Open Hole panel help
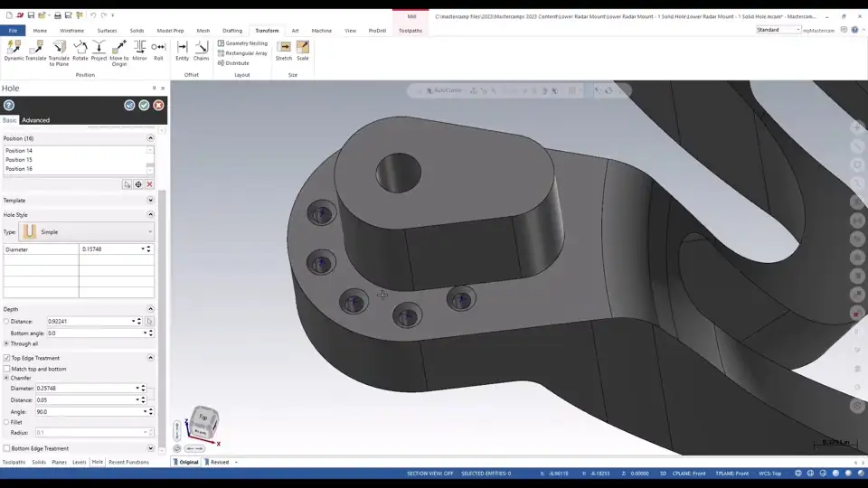The width and height of the screenshot is (868, 488). 9,105
